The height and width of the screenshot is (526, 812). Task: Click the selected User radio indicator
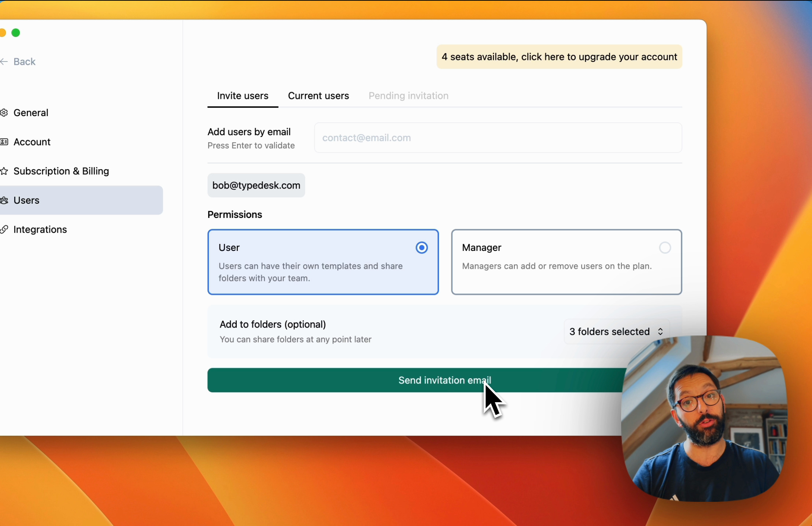(421, 248)
